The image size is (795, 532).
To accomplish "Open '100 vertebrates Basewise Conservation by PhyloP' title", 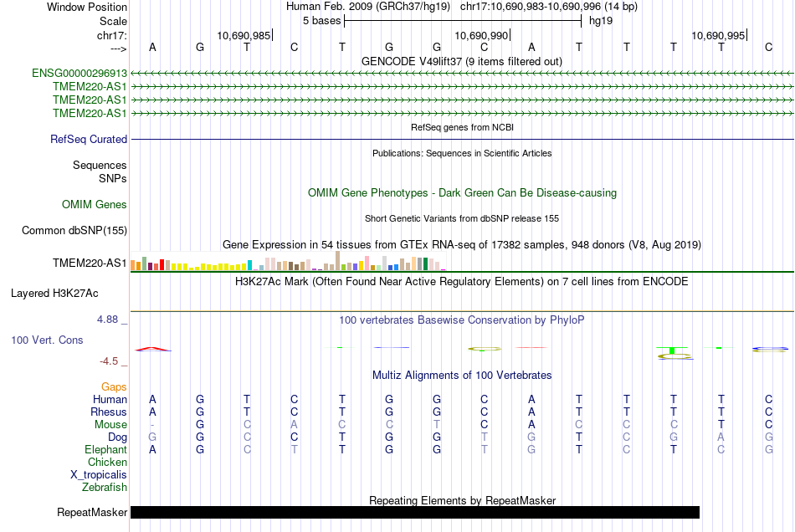I will coord(462,320).
